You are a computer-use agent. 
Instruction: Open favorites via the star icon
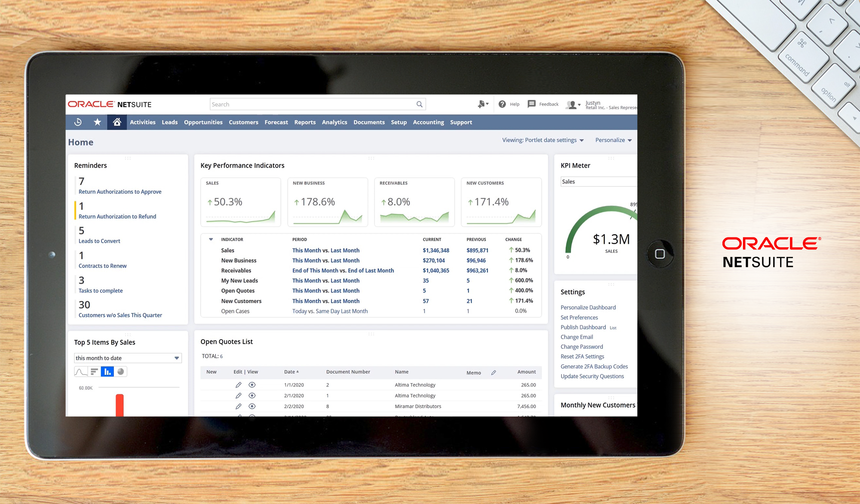click(97, 122)
